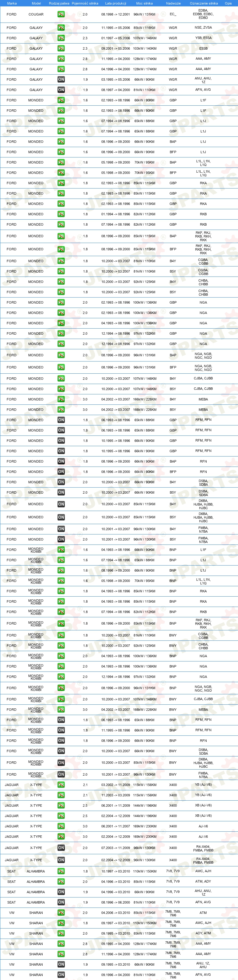The height and width of the screenshot is (980, 238).
Task: Click the petrol icon for GALAXY 2.3 146KM
Action: point(61,38)
